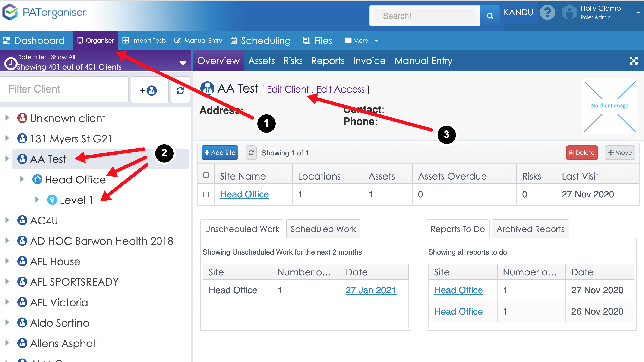This screenshot has height=362, width=644.
Task: Click the search magnifier icon
Action: click(490, 16)
